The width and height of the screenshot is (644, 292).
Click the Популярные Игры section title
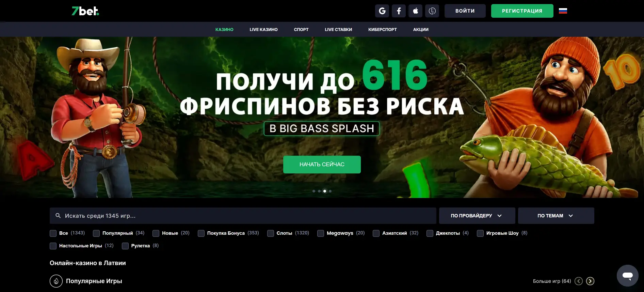click(x=94, y=281)
